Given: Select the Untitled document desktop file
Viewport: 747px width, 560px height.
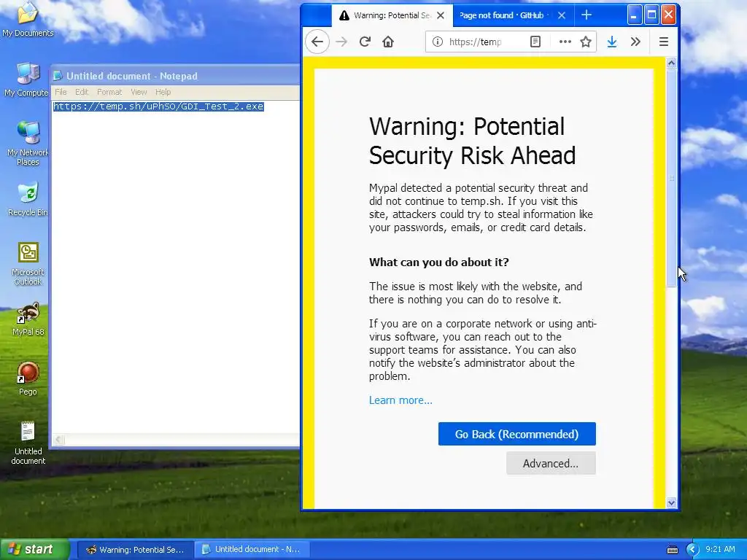Looking at the screenshot, I should [x=28, y=443].
